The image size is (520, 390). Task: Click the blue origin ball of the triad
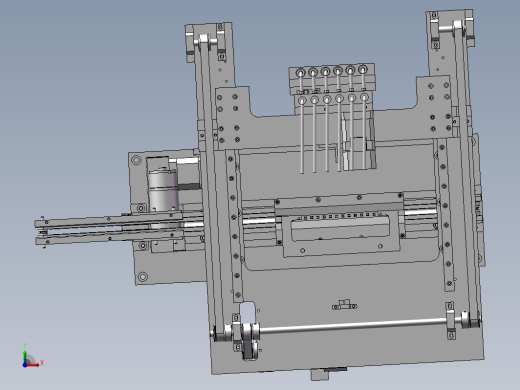25,365
